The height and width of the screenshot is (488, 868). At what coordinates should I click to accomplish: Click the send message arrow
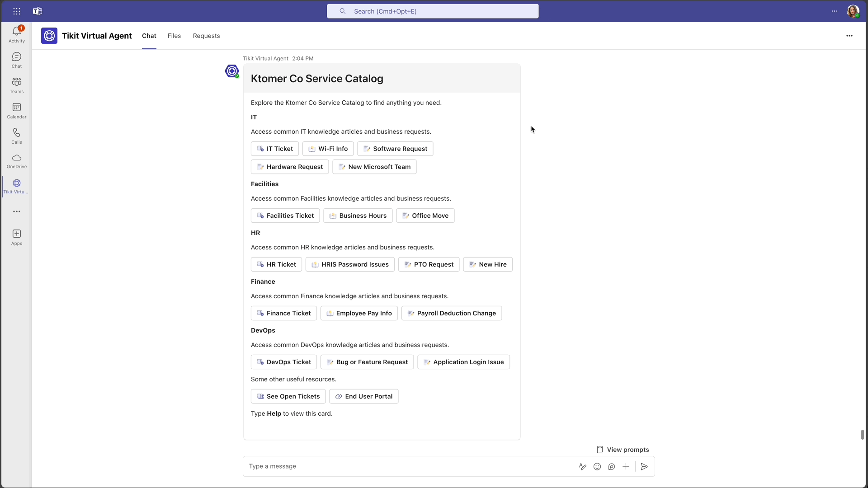click(645, 467)
